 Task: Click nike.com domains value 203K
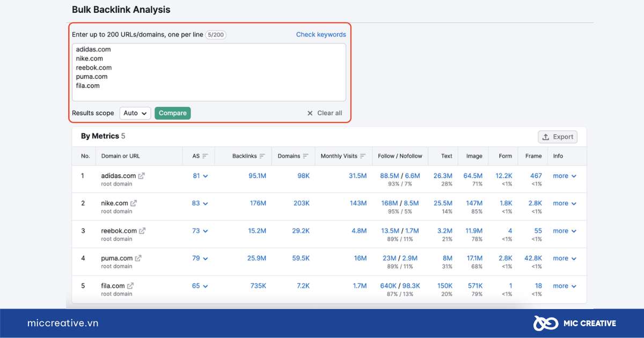point(302,203)
